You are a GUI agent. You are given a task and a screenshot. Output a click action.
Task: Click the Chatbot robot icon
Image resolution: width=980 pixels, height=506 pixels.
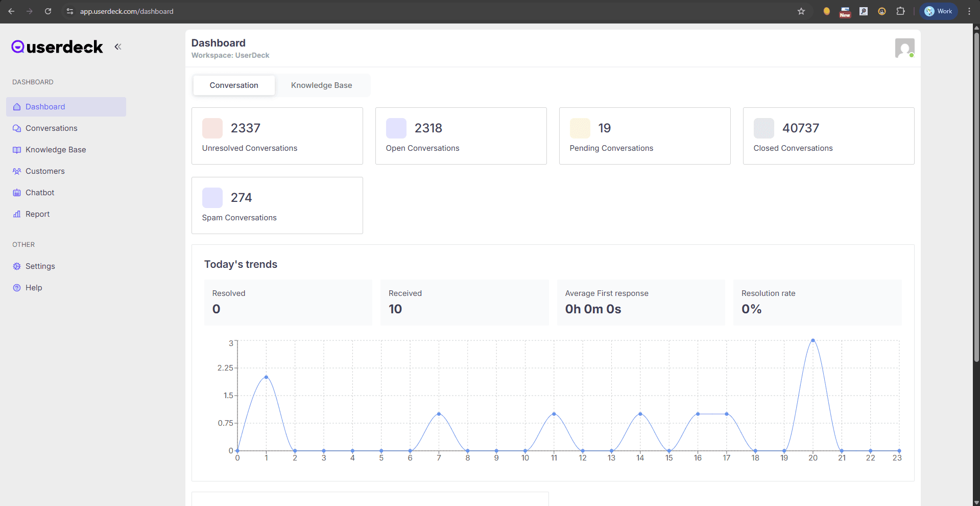(17, 193)
